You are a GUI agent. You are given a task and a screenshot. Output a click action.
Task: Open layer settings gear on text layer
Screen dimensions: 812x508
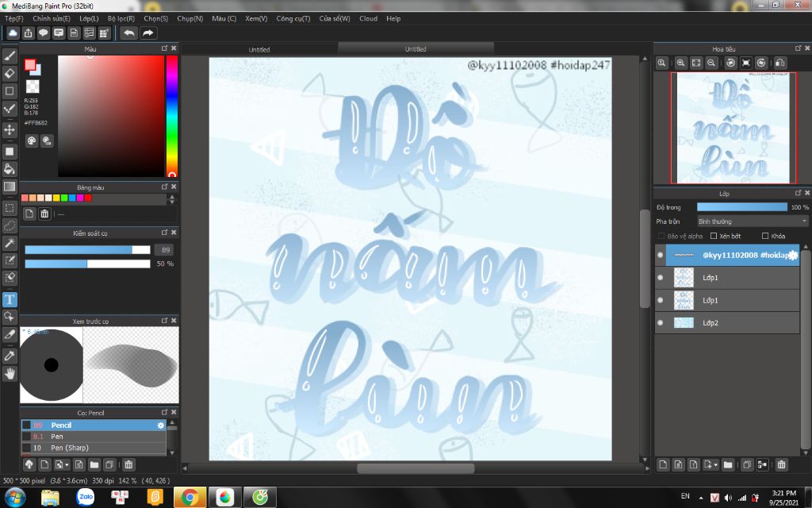click(793, 255)
